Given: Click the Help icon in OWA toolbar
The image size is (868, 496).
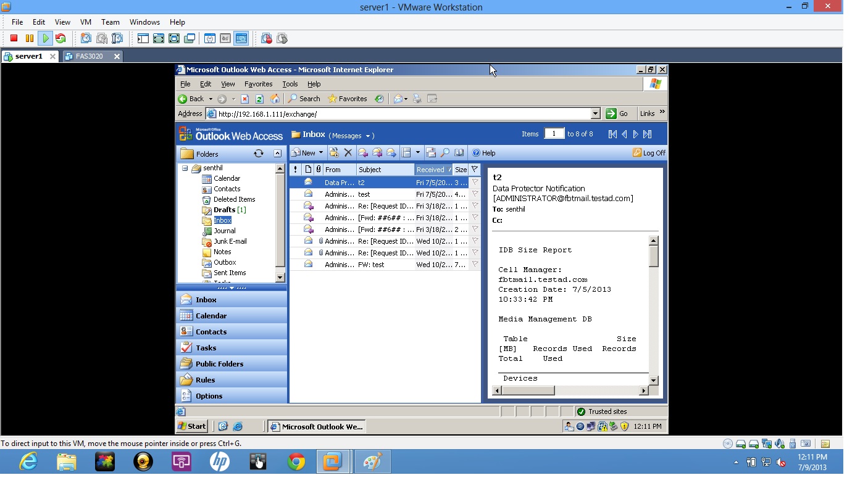Looking at the screenshot, I should coord(477,152).
